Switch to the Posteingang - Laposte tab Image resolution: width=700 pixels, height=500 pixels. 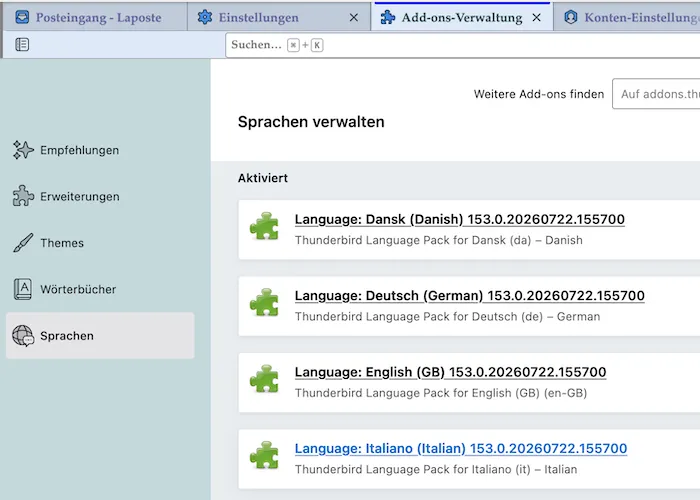click(96, 17)
